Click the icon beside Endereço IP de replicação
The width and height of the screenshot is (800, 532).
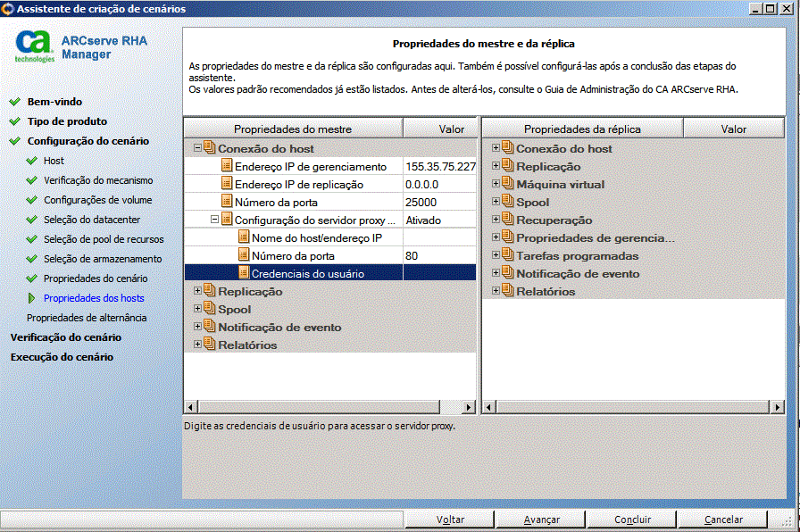pyautogui.click(x=227, y=183)
